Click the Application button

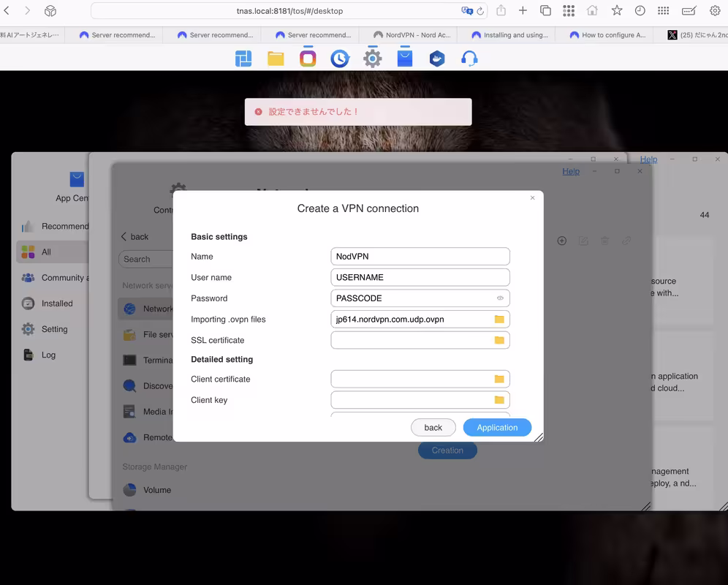pyautogui.click(x=497, y=428)
